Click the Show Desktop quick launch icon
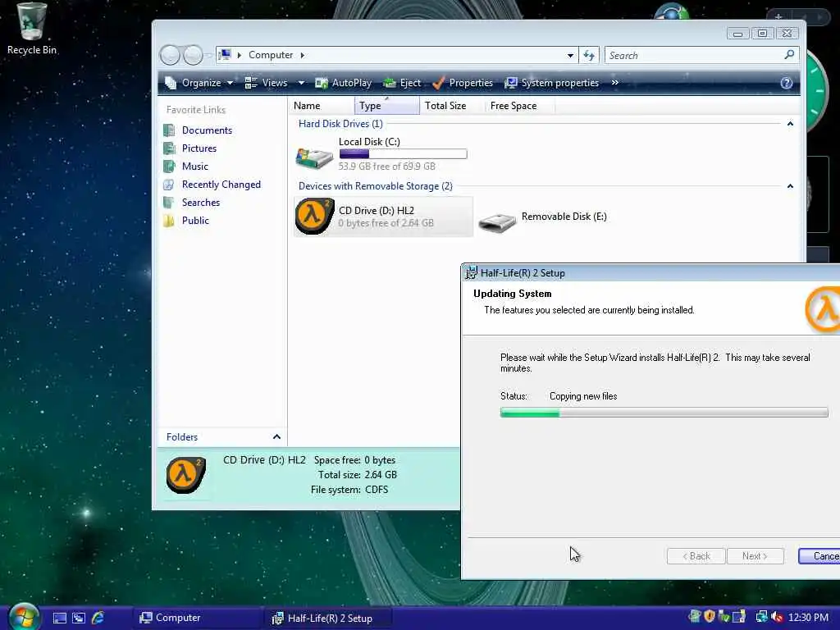 (59, 618)
